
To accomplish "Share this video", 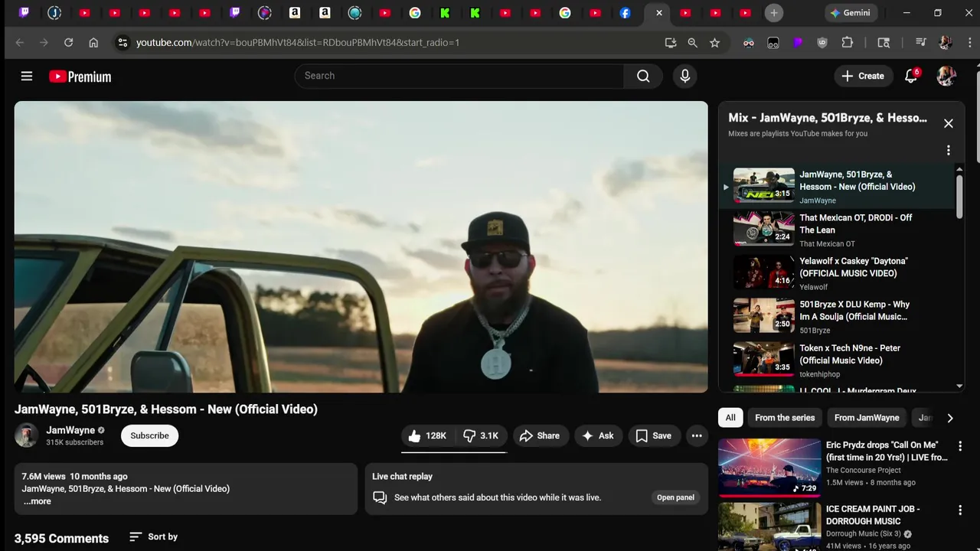I will pos(541,435).
